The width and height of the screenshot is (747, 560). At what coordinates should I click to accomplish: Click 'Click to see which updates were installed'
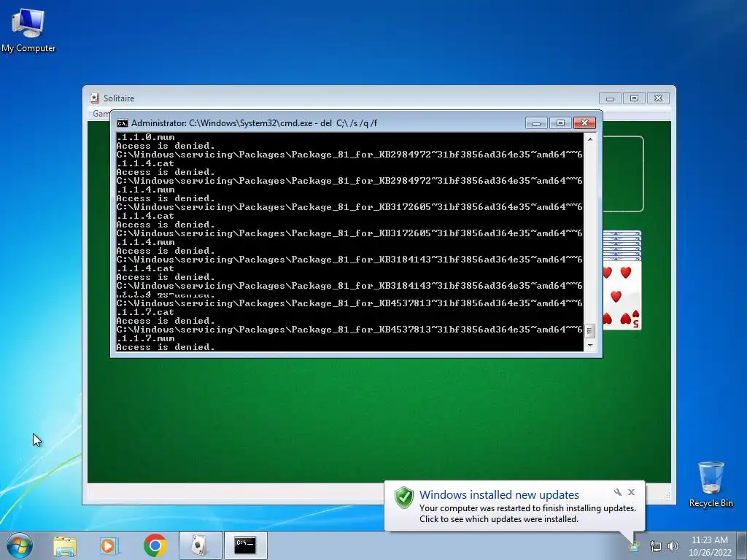(499, 519)
